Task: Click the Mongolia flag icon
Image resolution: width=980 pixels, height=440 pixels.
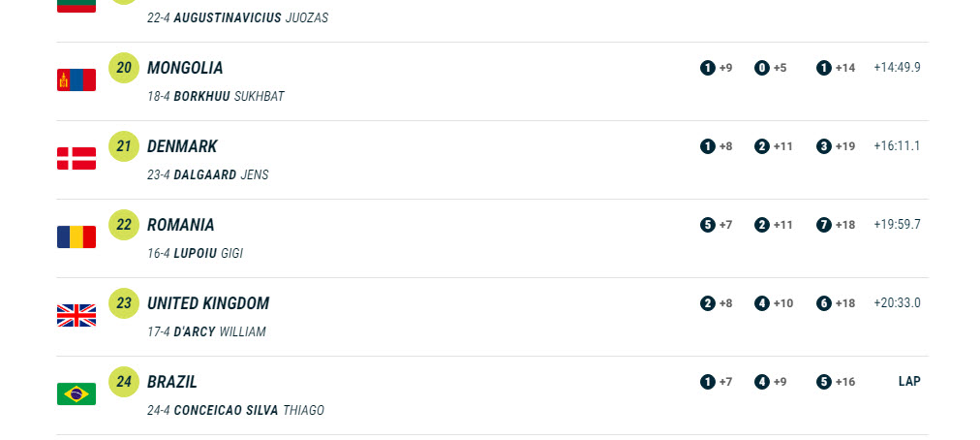Action: [77, 80]
